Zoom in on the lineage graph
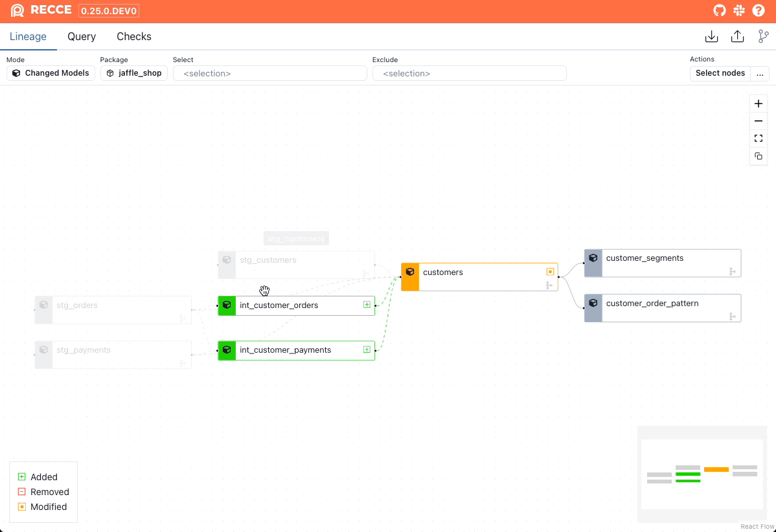 pos(759,104)
